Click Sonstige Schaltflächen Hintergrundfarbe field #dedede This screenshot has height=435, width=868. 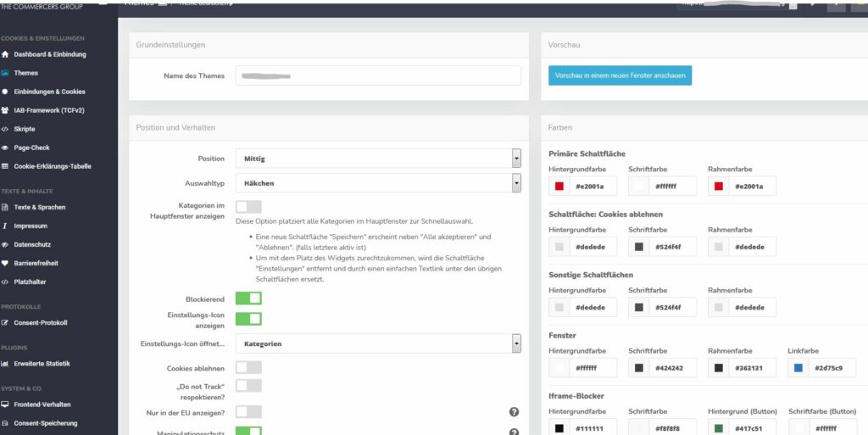point(583,307)
